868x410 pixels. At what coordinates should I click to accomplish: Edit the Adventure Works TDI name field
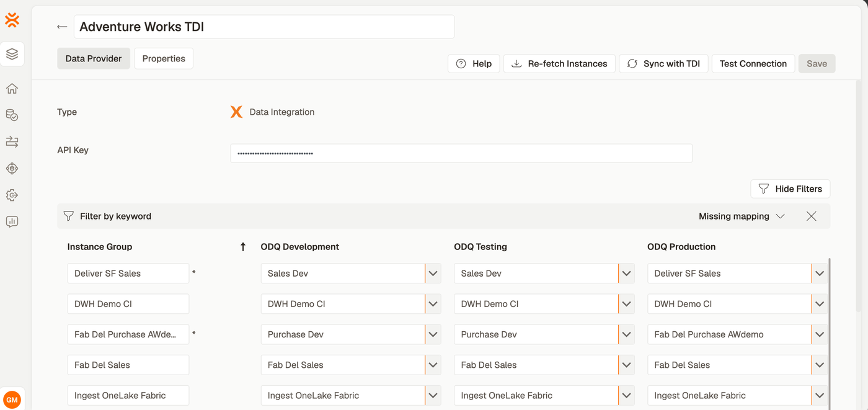pyautogui.click(x=264, y=27)
